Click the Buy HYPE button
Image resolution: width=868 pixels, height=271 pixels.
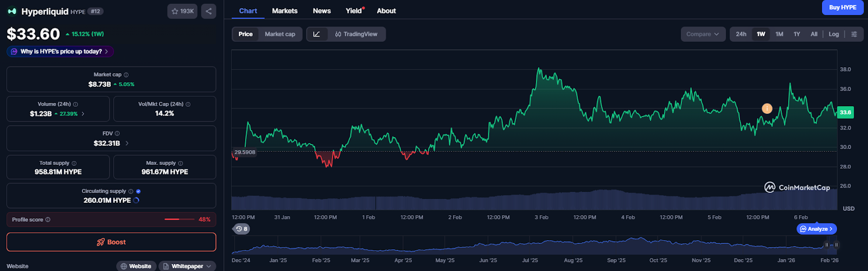843,8
